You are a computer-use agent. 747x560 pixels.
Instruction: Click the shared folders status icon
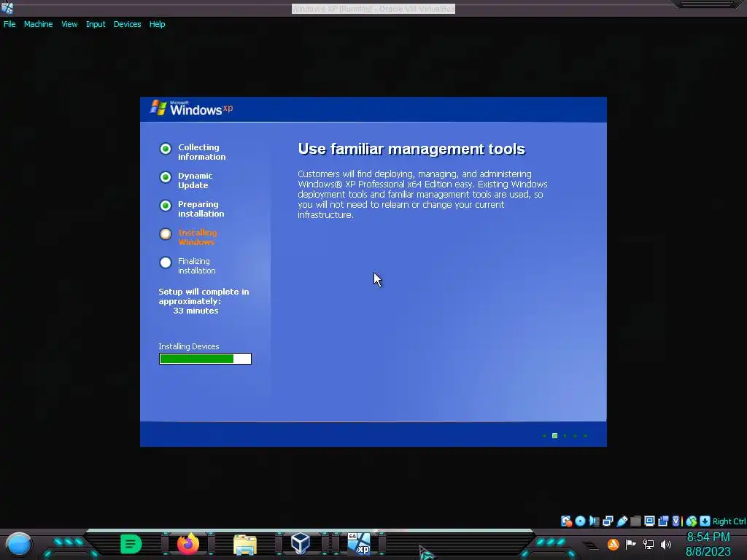point(635,521)
